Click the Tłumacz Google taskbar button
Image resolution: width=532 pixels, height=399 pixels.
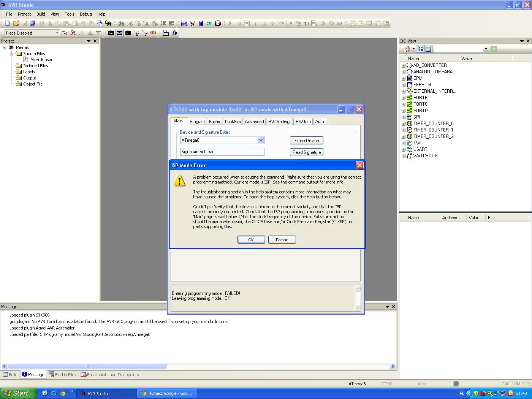click(x=167, y=393)
